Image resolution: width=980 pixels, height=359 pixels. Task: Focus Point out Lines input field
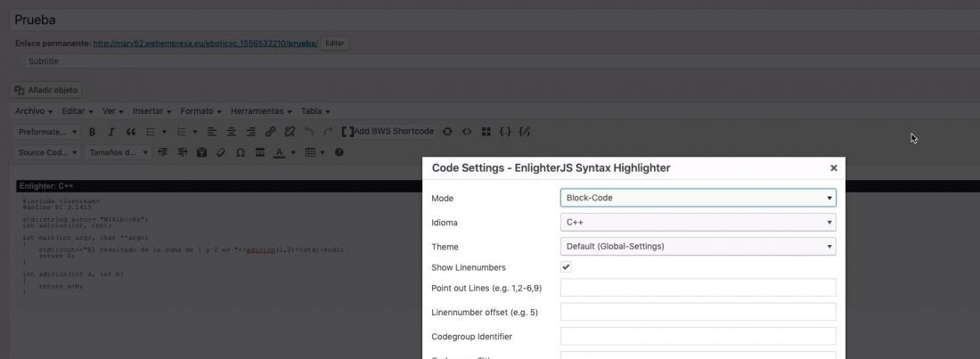[698, 288]
